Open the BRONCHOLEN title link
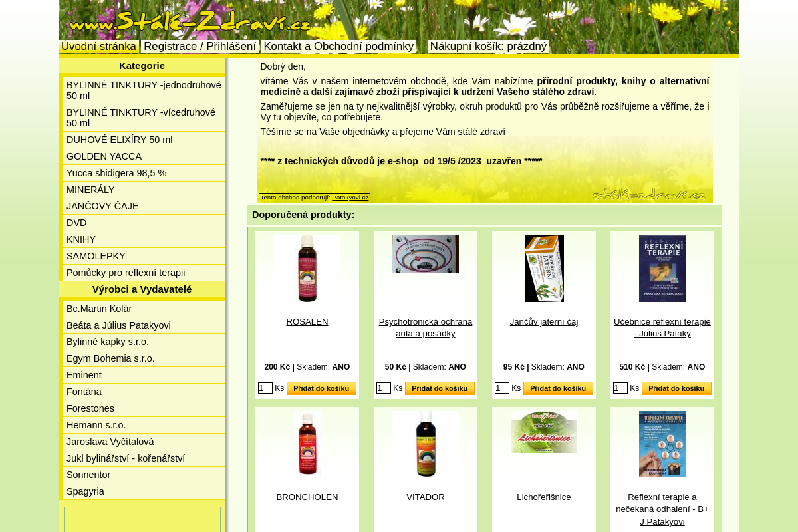The width and height of the screenshot is (798, 532). coord(307,497)
